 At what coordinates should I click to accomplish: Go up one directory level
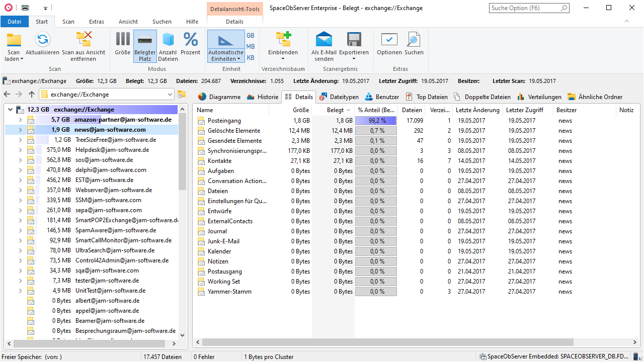[32, 95]
